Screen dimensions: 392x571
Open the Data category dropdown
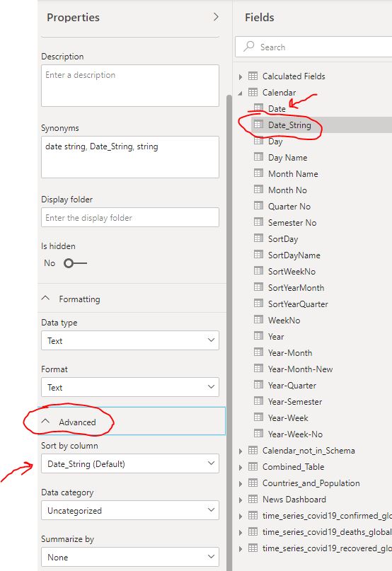(130, 510)
